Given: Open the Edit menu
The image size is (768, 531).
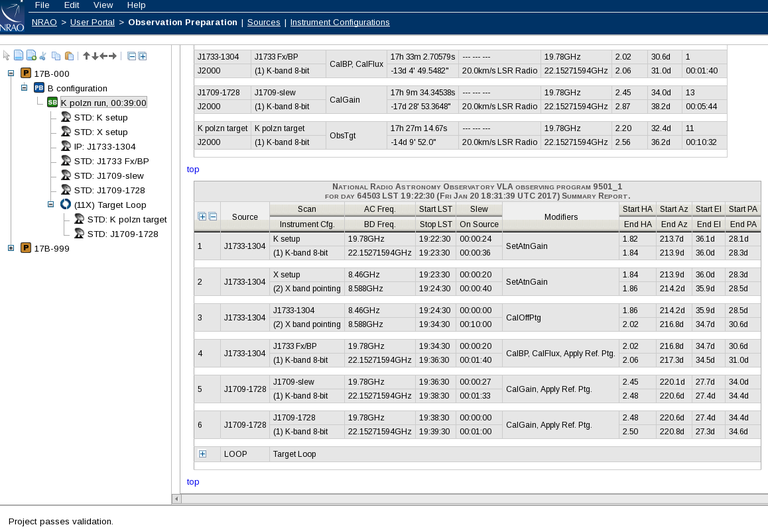Looking at the screenshot, I should point(71,6).
